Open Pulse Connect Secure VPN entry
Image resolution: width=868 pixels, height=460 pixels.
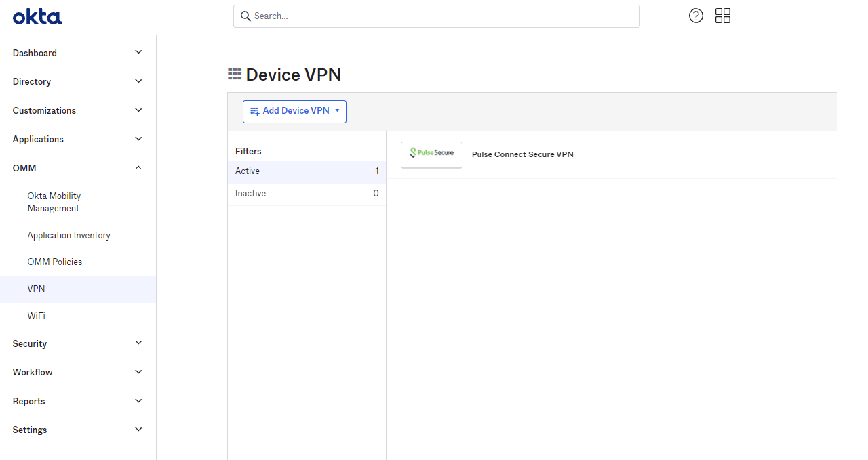click(522, 154)
